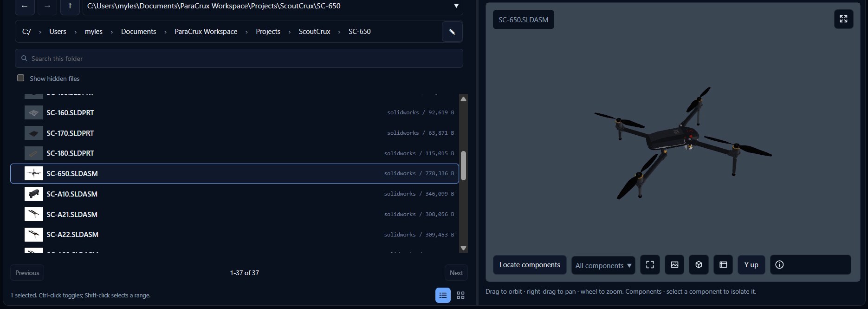The height and width of the screenshot is (309, 868).
Task: Select SC-180.SLDPRT file
Action: pyautogui.click(x=234, y=153)
